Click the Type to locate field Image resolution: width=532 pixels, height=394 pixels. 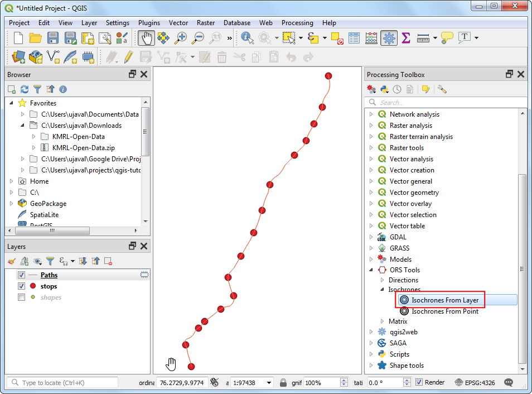(x=62, y=382)
